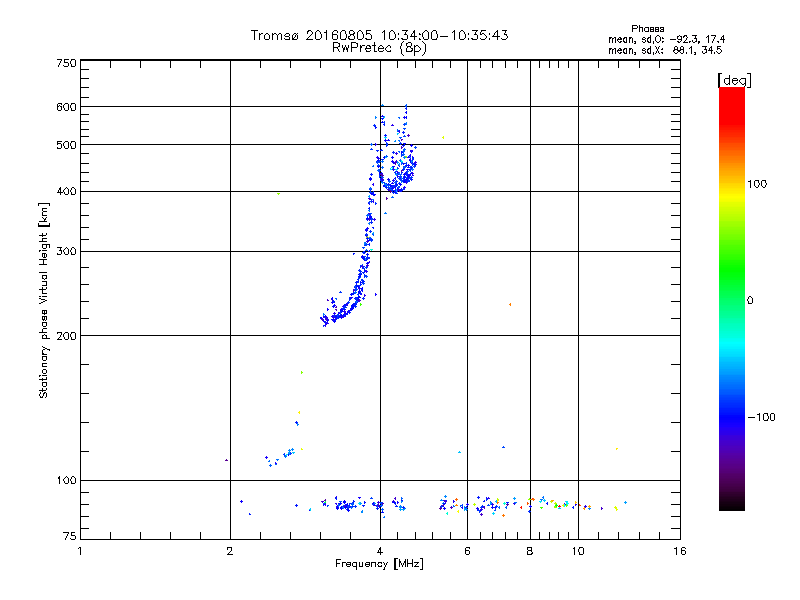
Task: Click the y-axis tick label '200'
Action: coord(66,336)
